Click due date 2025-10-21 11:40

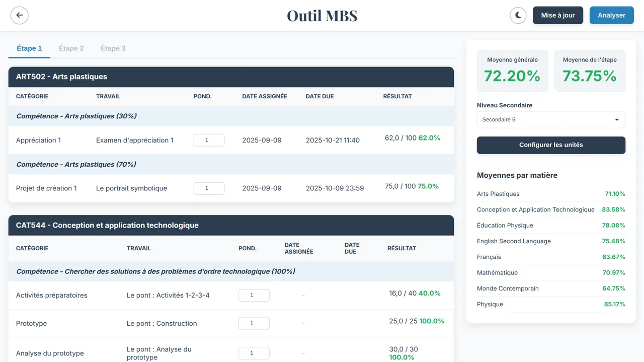point(333,140)
